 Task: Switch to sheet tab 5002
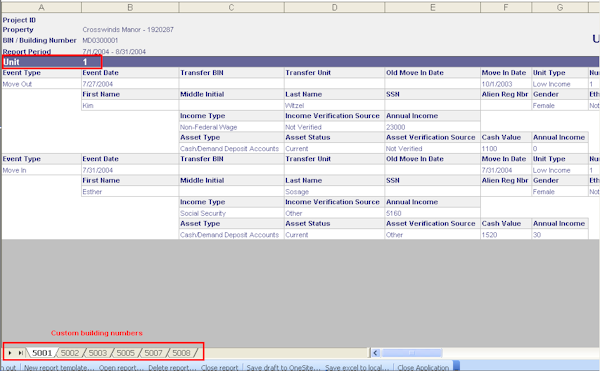tap(70, 353)
